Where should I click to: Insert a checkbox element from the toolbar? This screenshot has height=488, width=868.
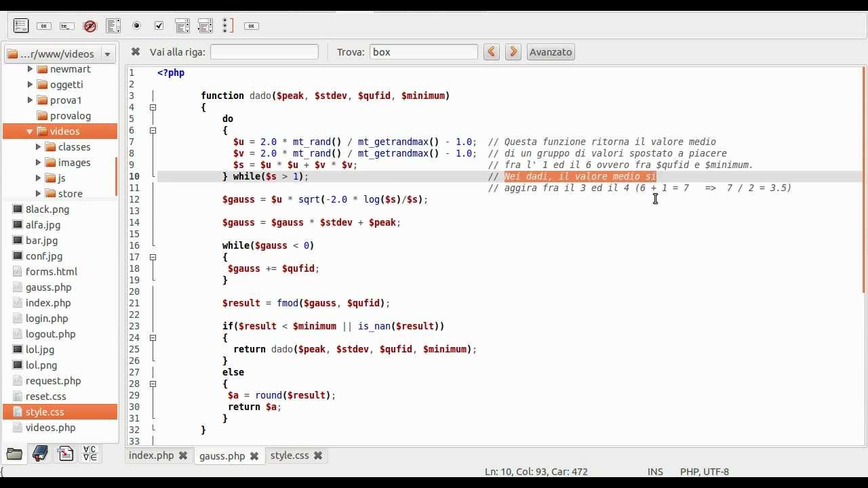coord(159,26)
